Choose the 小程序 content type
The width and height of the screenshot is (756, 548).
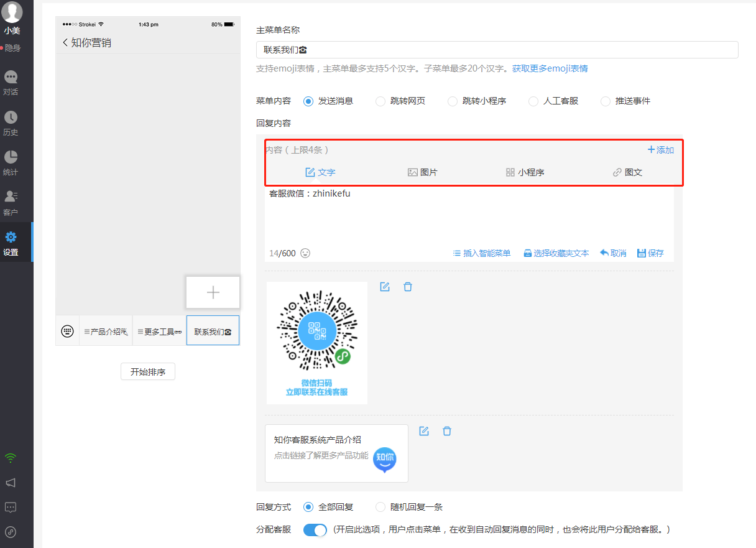(x=525, y=172)
